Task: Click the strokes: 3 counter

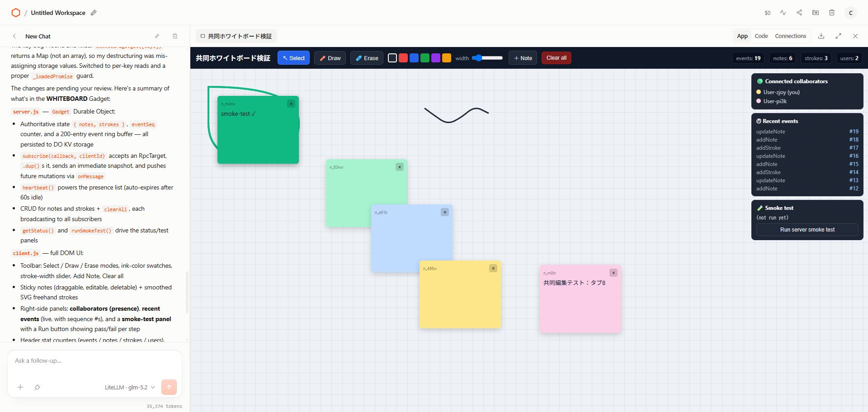Action: coord(816,58)
